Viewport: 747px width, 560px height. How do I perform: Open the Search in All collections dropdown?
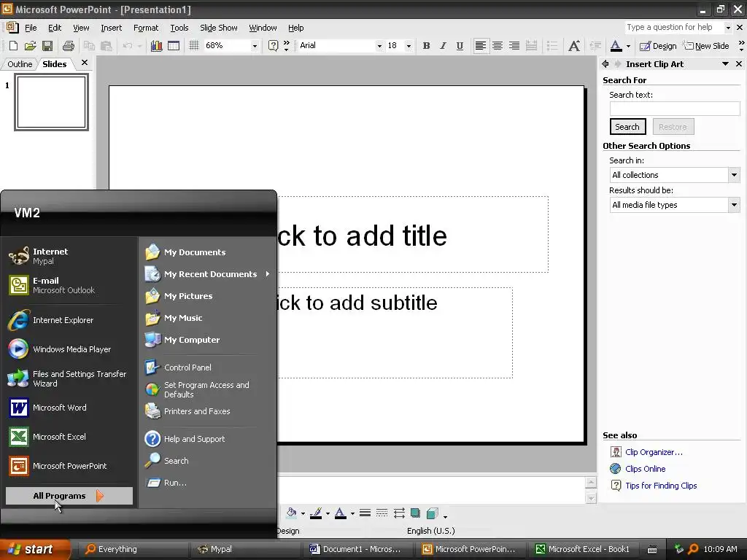pyautogui.click(x=734, y=175)
